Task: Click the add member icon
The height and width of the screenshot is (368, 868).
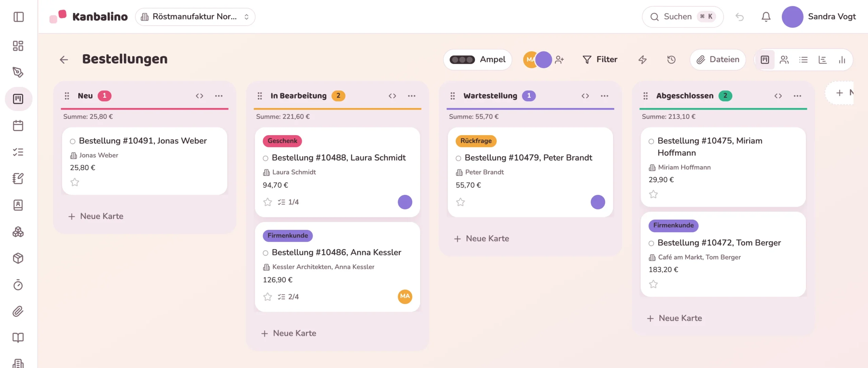Action: [x=559, y=60]
